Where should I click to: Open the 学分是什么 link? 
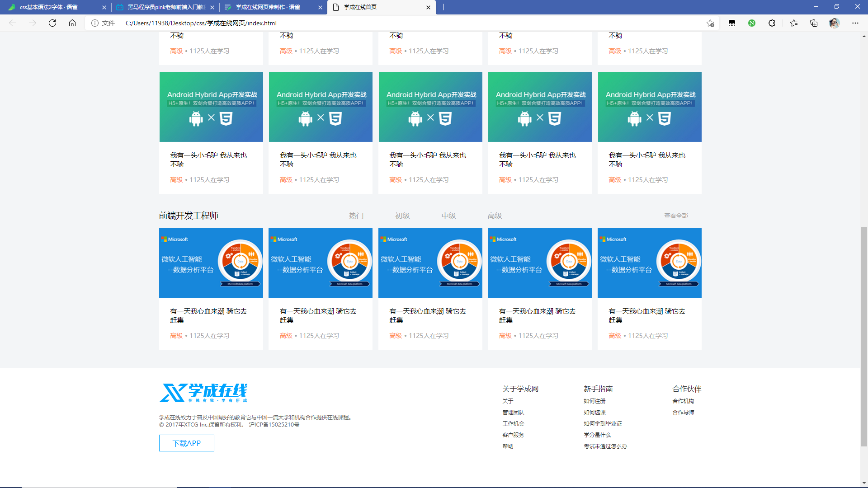pos(597,435)
